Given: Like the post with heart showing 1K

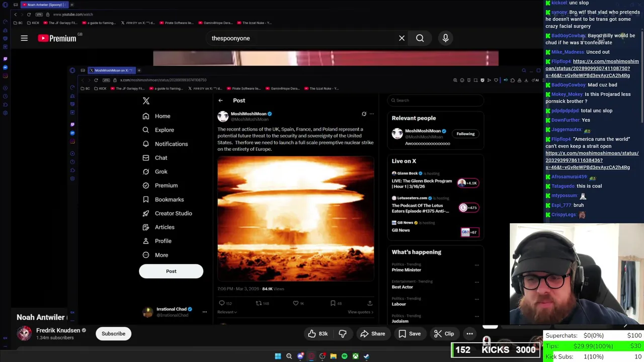Looking at the screenshot, I should (296, 303).
